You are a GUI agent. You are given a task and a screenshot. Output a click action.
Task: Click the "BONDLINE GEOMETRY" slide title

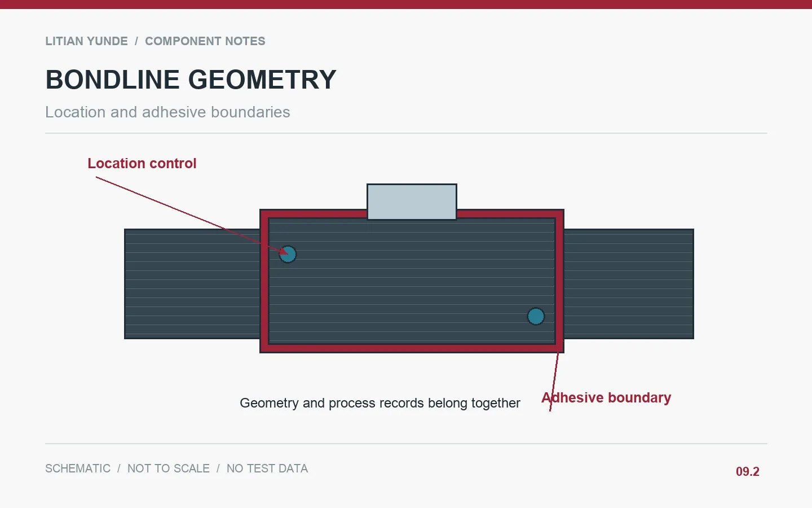click(191, 80)
